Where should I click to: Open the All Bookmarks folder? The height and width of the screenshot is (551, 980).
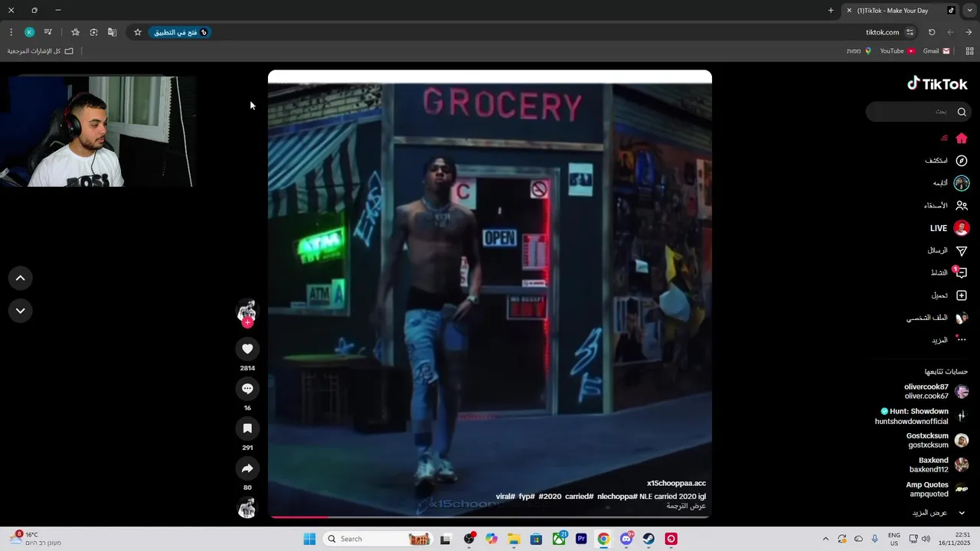tap(41, 51)
